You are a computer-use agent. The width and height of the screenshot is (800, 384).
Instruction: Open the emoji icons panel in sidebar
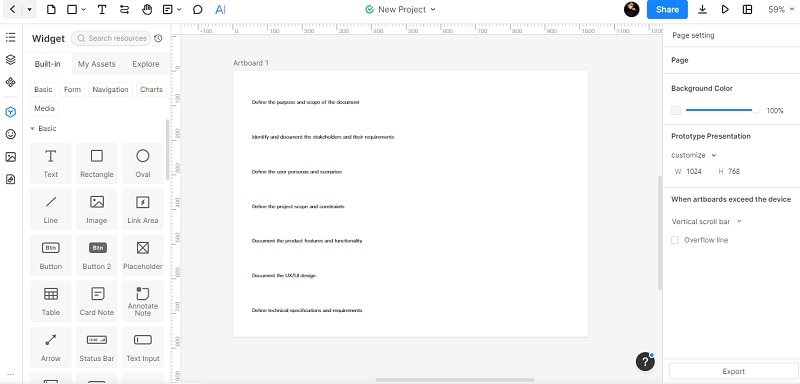click(11, 134)
